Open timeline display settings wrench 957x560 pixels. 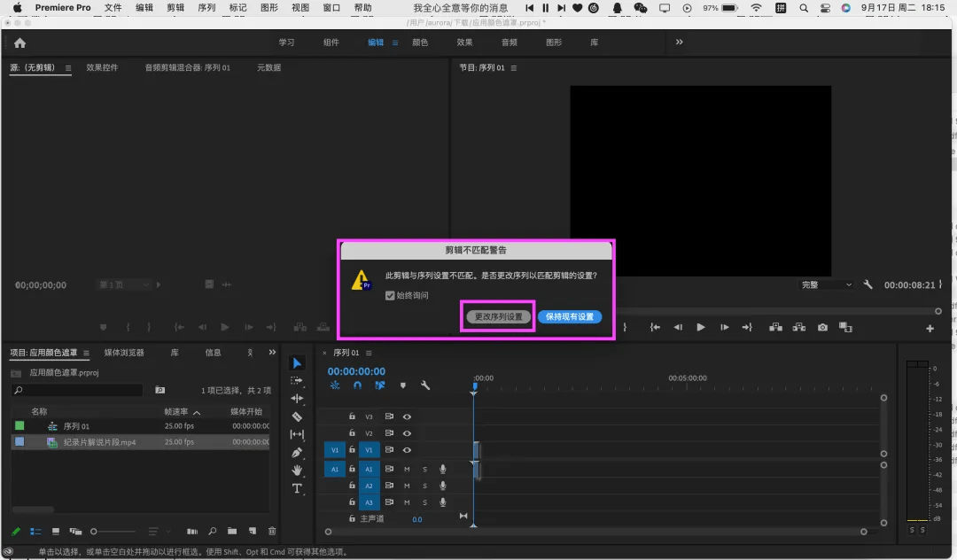(x=425, y=385)
